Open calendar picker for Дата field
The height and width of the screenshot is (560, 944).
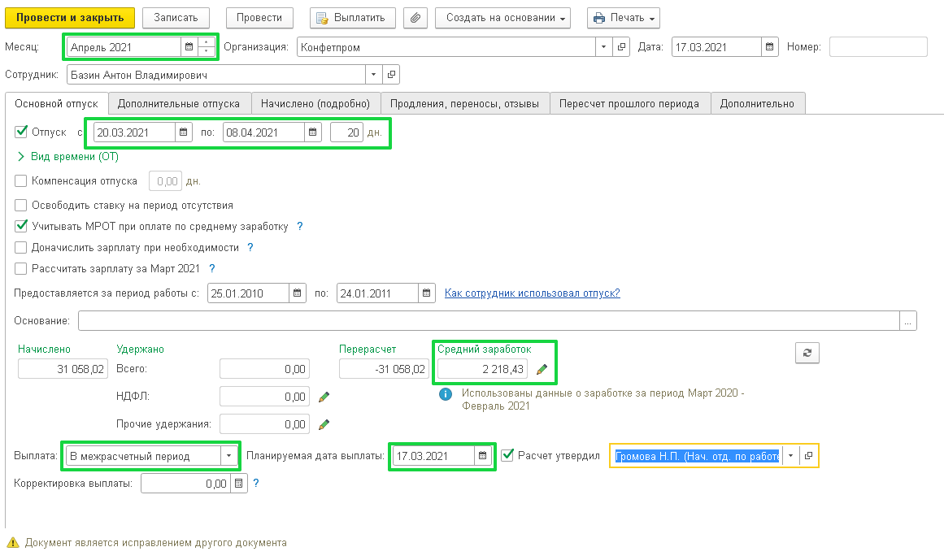(x=771, y=47)
